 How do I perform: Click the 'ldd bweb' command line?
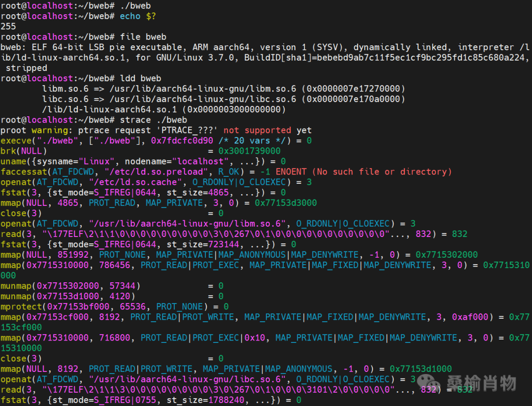click(81, 78)
